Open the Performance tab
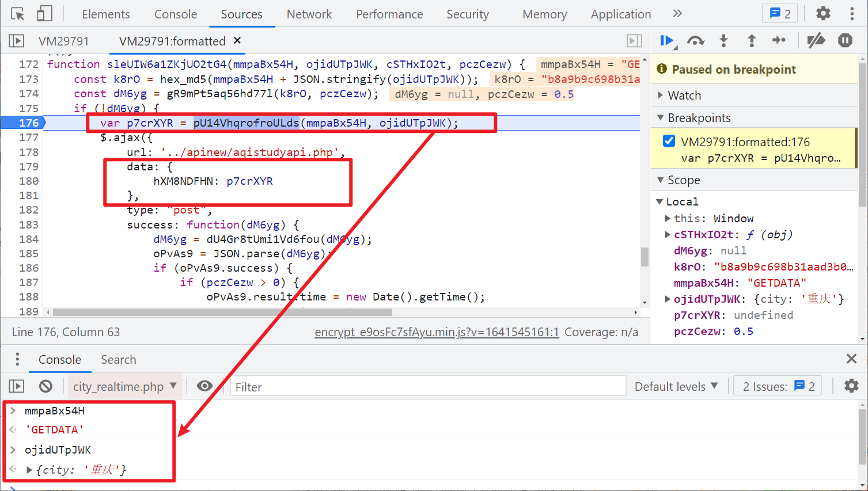868x491 pixels. [389, 14]
